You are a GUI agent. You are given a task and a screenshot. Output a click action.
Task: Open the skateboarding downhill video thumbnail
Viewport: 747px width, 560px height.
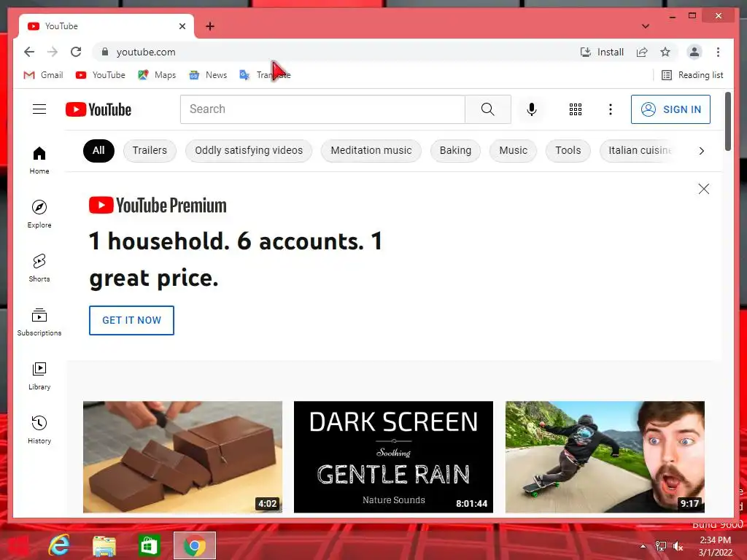605,457
